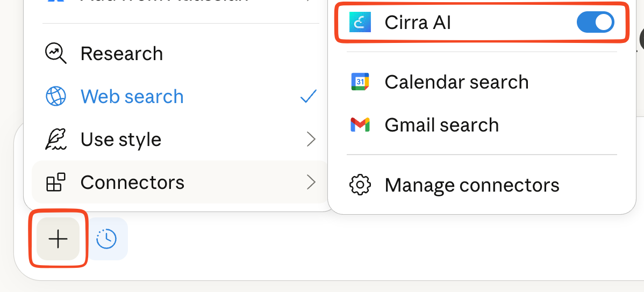Select the Research menu item
Screen dimensions: 644x292
point(121,54)
